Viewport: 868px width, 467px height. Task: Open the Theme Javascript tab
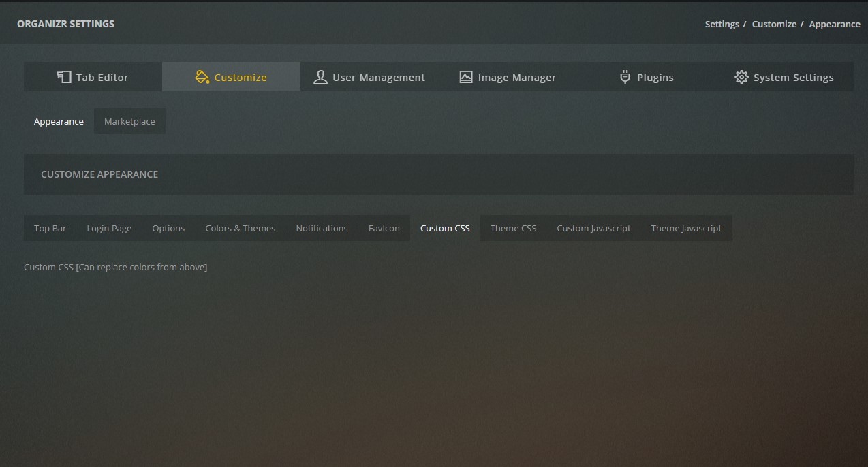pyautogui.click(x=686, y=228)
